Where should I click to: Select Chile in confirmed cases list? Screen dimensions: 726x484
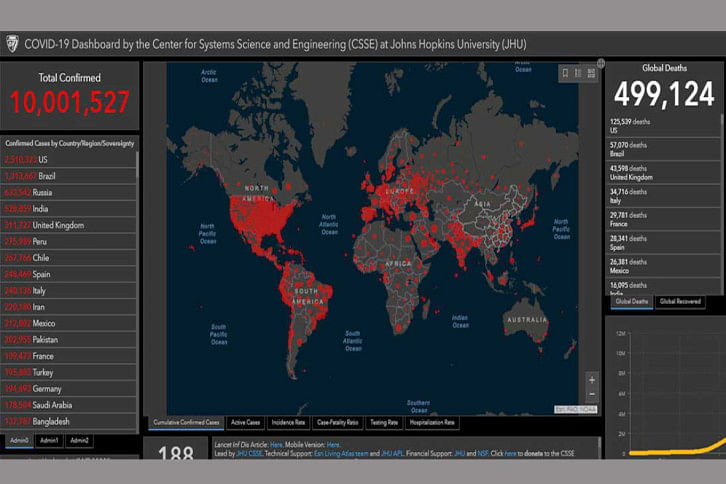[69, 258]
